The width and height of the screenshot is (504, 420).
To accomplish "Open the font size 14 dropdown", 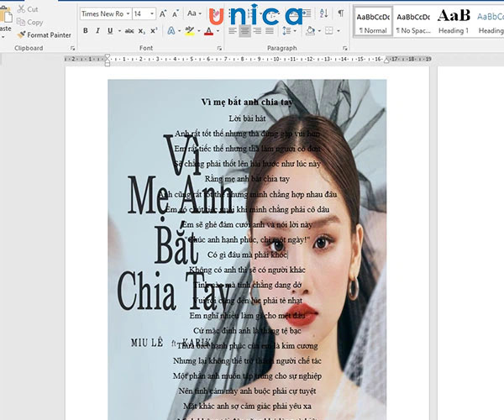I will click(x=152, y=13).
